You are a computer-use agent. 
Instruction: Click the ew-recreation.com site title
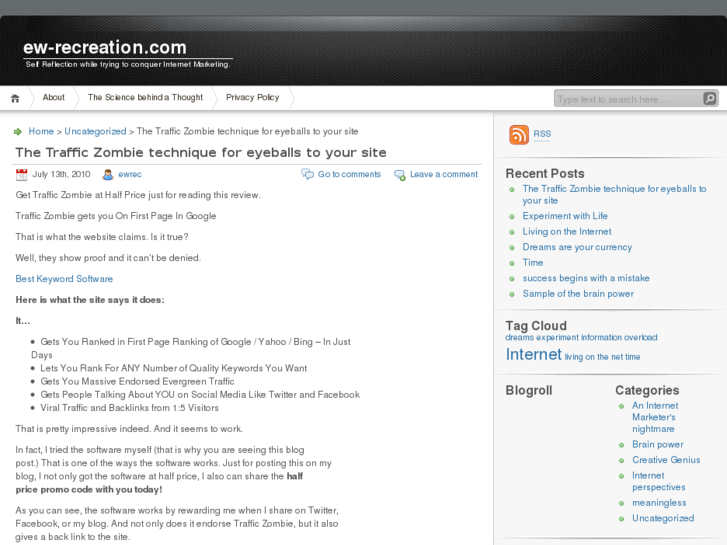105,47
